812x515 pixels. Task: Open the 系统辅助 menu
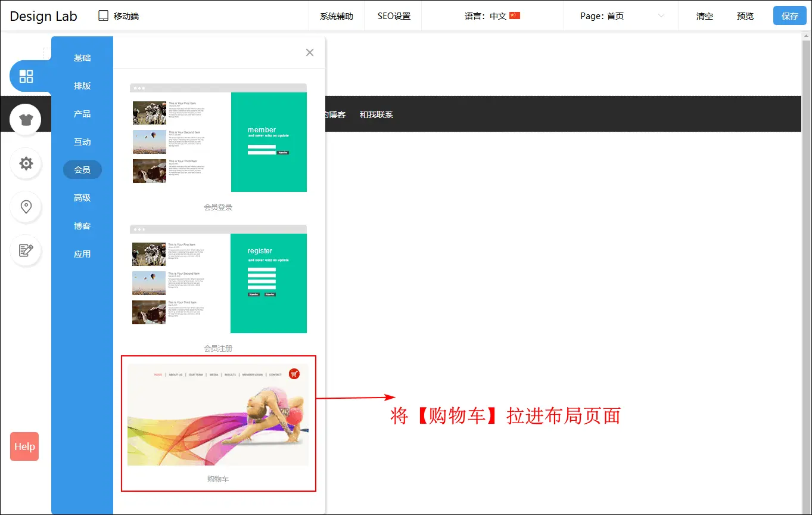click(336, 16)
